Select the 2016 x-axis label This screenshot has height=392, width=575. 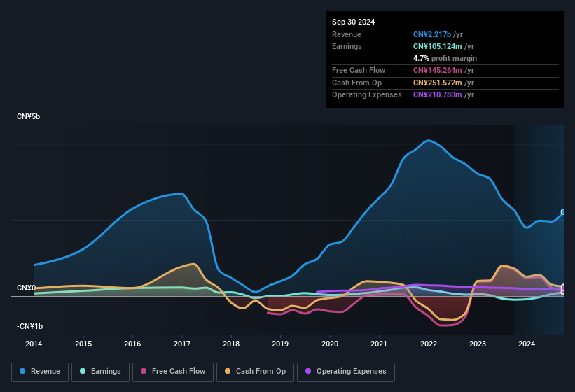point(132,344)
